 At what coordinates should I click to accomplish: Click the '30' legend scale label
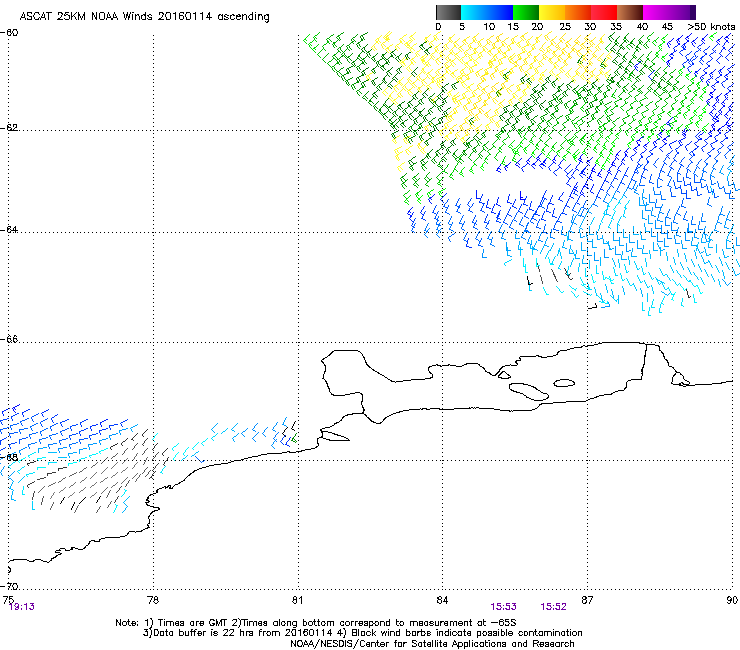tap(590, 27)
